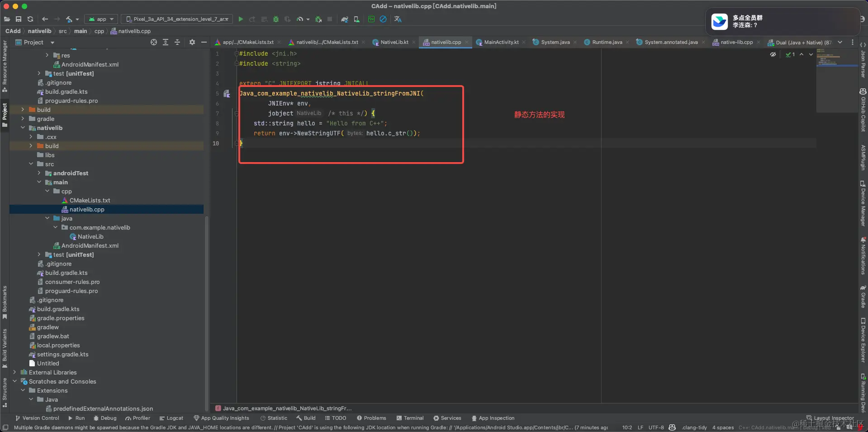The image size is (868, 432).
Task: Collapse the cpp folder in tree
Action: click(x=47, y=191)
